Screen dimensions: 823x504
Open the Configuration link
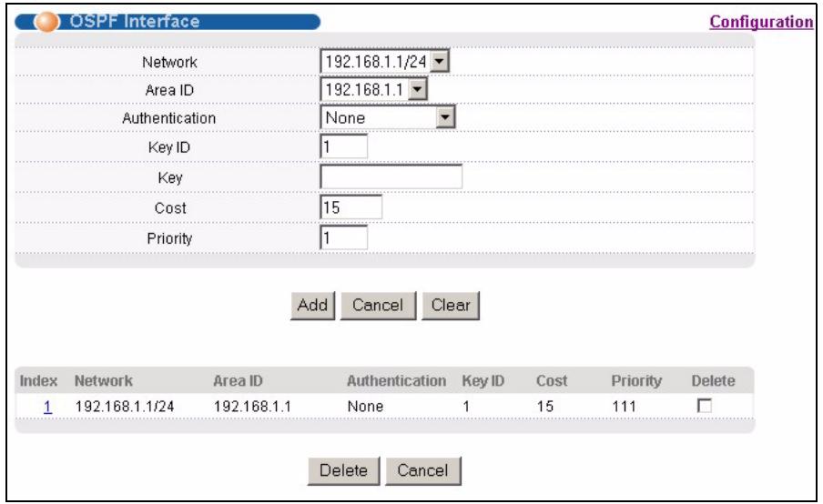coord(761,22)
